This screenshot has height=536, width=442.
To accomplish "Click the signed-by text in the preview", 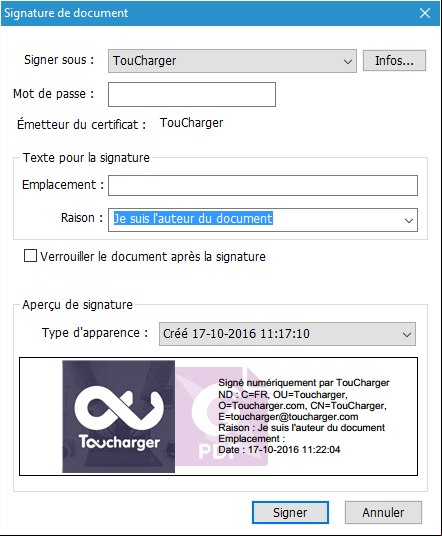I will (x=304, y=383).
